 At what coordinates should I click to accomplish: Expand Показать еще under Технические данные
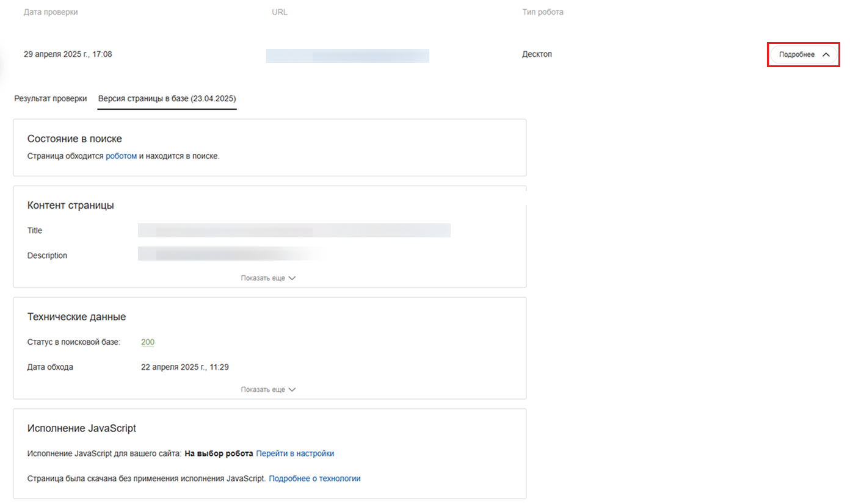pyautogui.click(x=268, y=389)
